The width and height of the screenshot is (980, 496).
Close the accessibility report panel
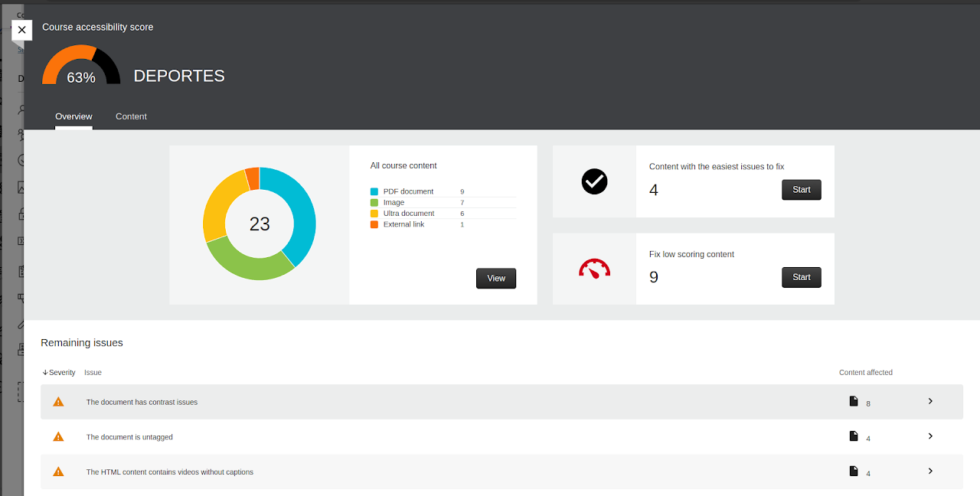(21, 30)
